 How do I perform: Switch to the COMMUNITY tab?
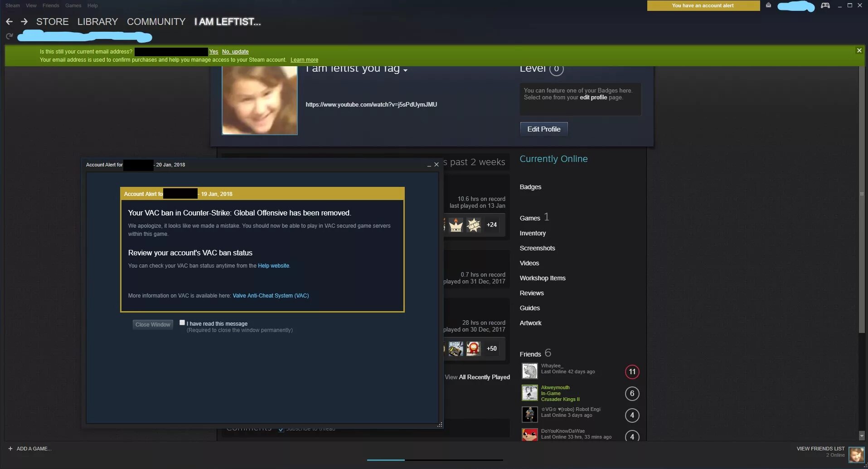click(x=156, y=22)
